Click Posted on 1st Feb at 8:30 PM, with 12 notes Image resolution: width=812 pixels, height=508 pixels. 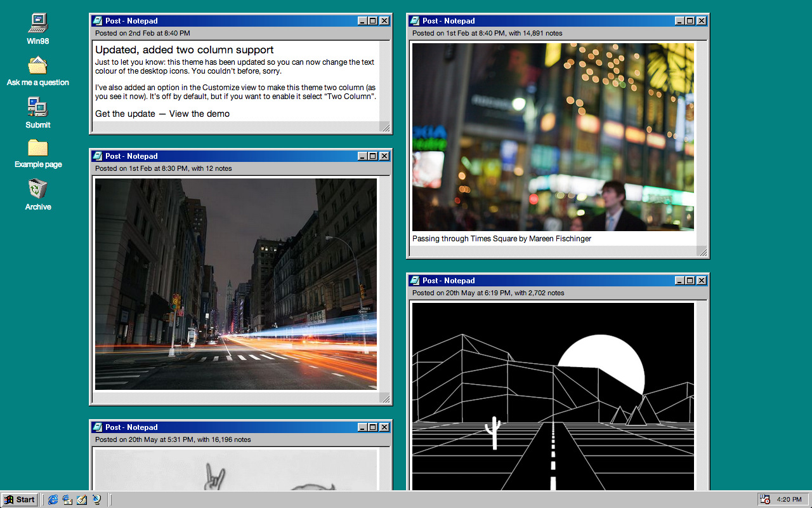(164, 168)
